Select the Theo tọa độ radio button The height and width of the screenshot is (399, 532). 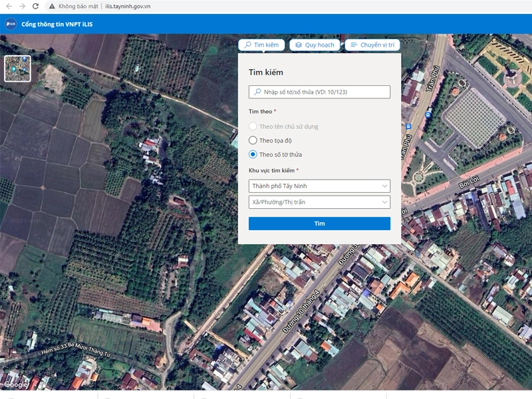tap(253, 140)
